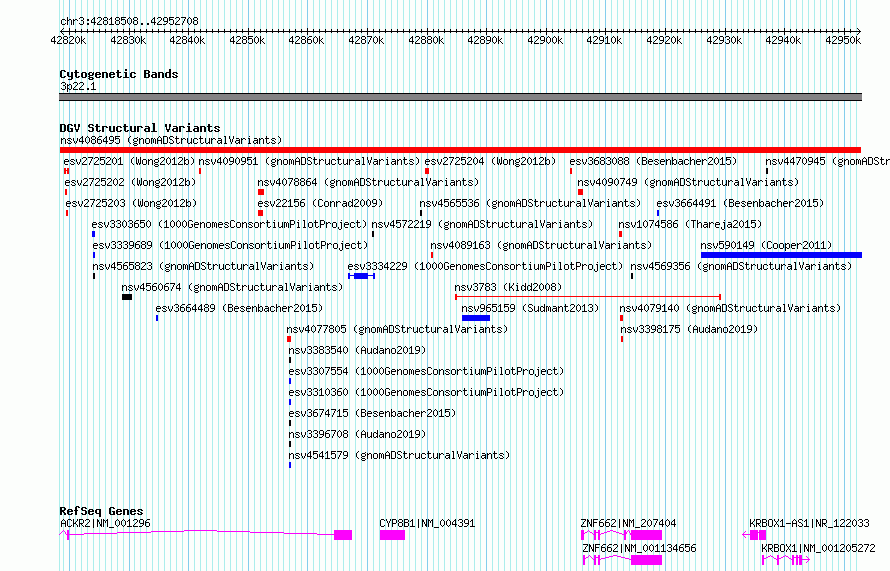The image size is (890, 571).
Task: Click esv22156 (Conrad2009) label
Action: pyautogui.click(x=320, y=203)
